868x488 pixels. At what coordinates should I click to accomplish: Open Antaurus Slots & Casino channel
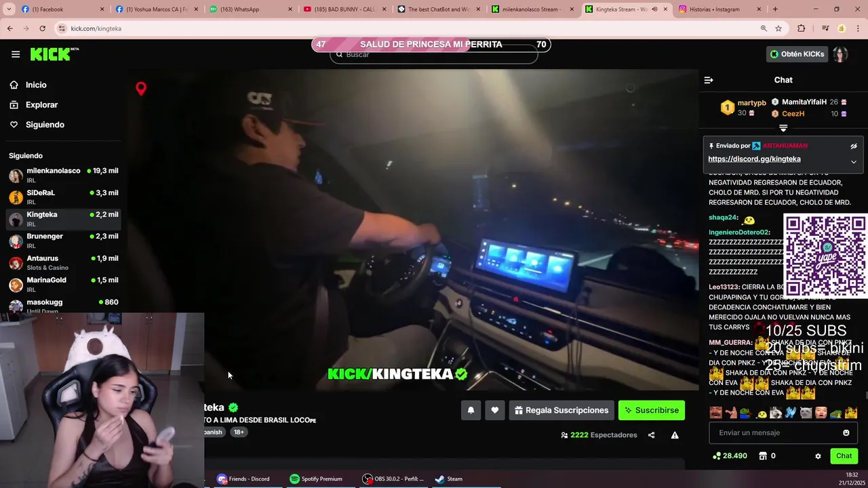(63, 262)
